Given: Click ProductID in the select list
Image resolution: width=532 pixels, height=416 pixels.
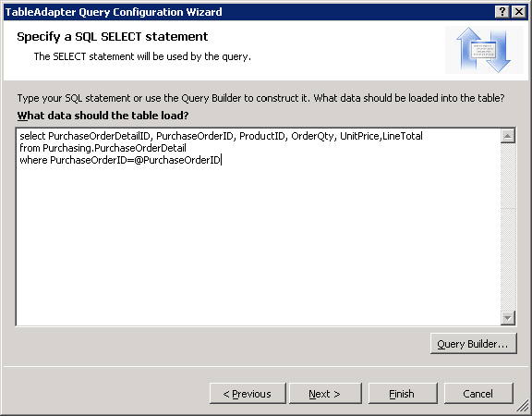Looking at the screenshot, I should (x=262, y=136).
